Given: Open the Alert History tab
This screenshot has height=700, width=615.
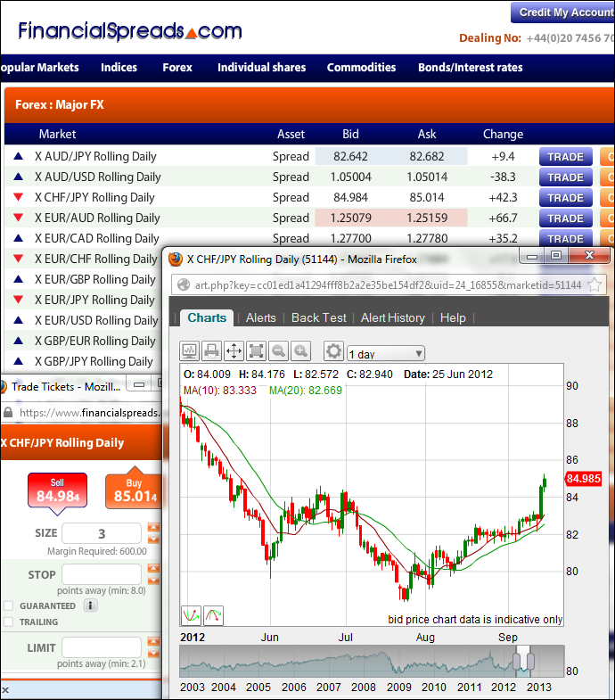Looking at the screenshot, I should click(x=393, y=317).
